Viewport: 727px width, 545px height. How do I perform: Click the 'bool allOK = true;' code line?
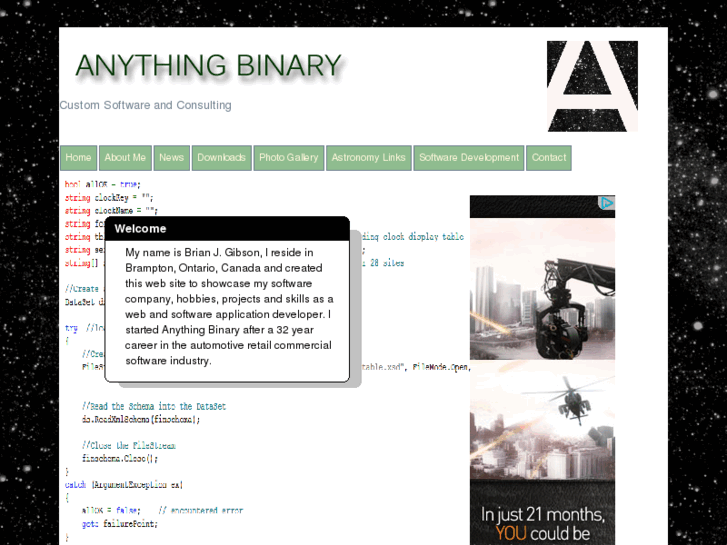(x=102, y=184)
